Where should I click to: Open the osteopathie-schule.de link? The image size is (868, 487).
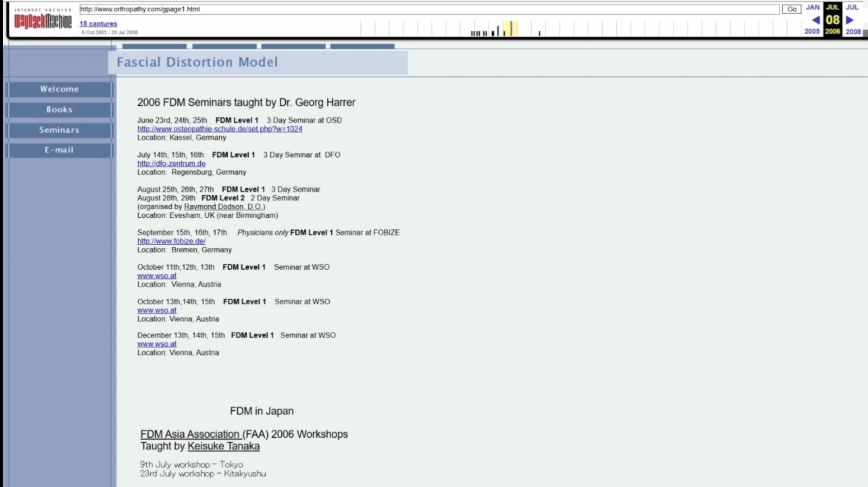click(220, 129)
